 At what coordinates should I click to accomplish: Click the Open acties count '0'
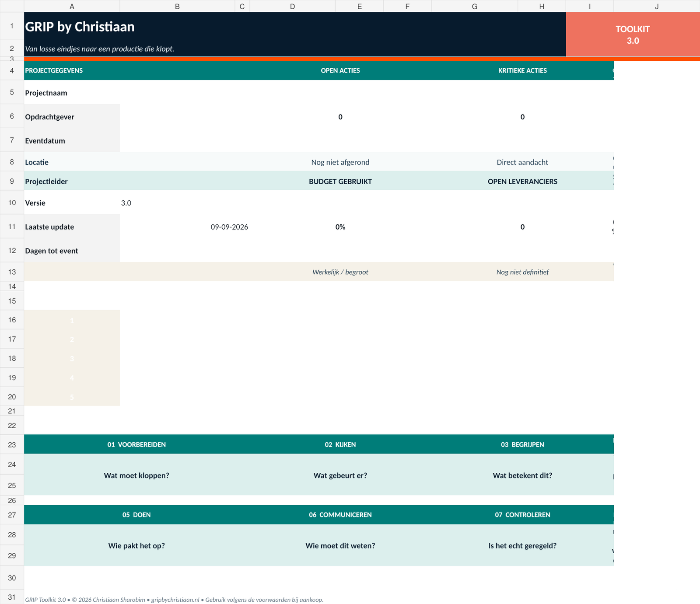click(340, 117)
